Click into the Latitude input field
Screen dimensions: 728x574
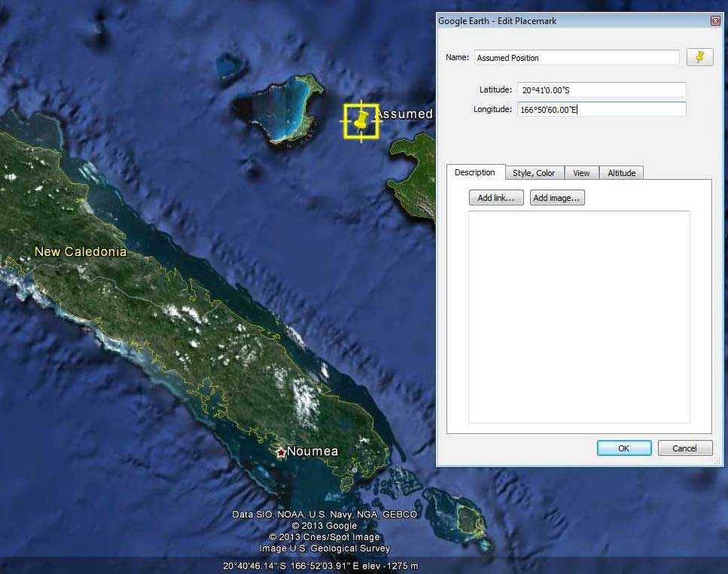(602, 90)
